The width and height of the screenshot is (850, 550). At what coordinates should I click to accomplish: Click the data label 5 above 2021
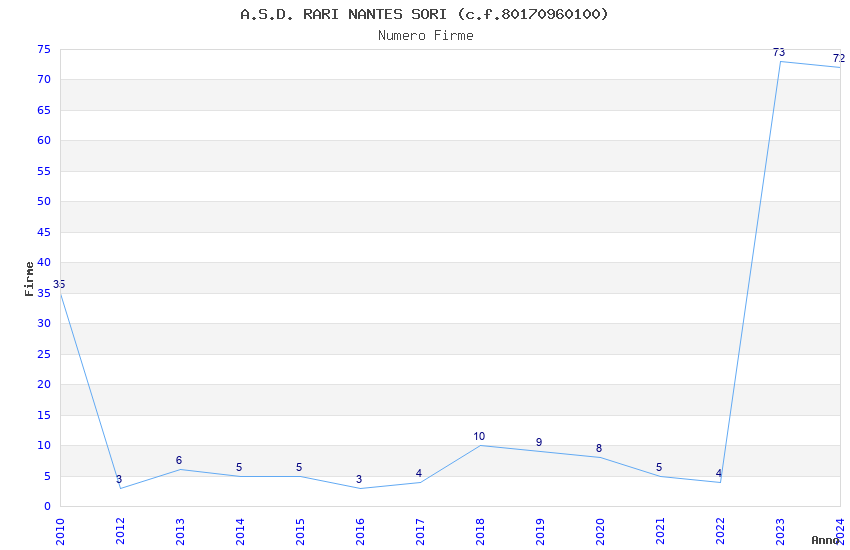point(659,467)
